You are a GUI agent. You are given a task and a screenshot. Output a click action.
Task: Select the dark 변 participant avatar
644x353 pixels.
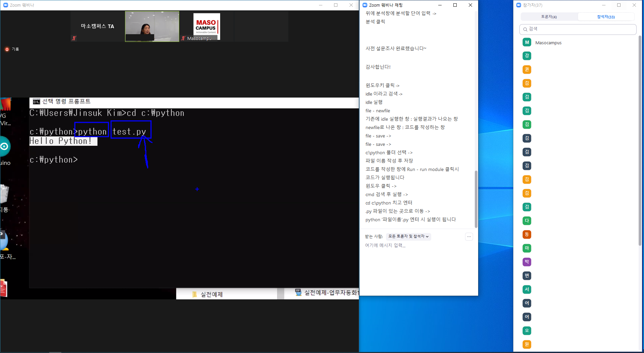coord(527,276)
